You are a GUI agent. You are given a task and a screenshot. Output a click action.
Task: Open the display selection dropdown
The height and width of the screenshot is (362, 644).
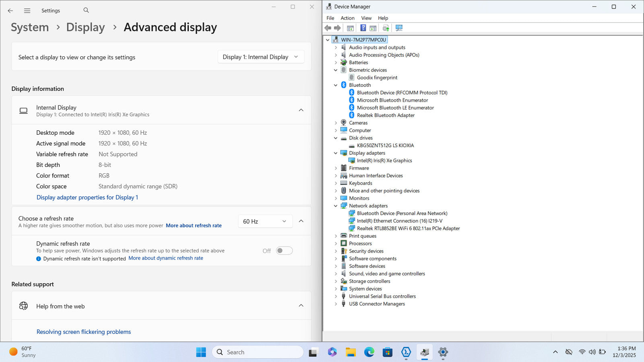coord(260,57)
